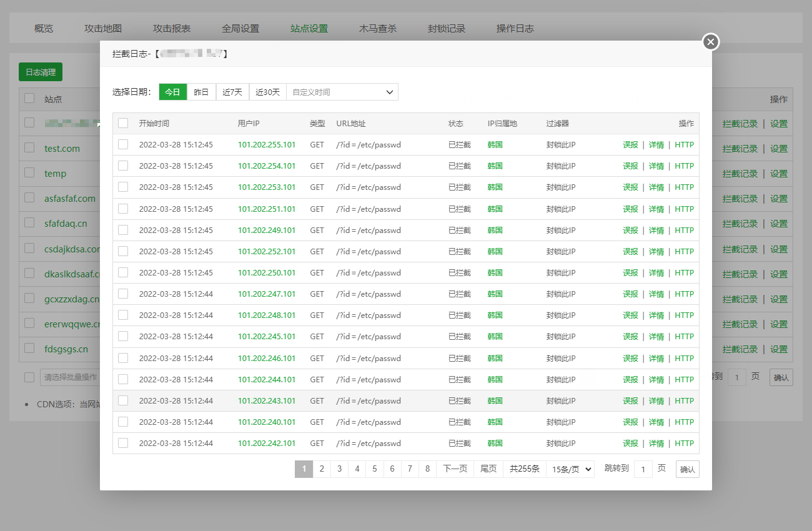Open the 攻击地图 tab
This screenshot has height=531, width=812.
click(x=103, y=28)
